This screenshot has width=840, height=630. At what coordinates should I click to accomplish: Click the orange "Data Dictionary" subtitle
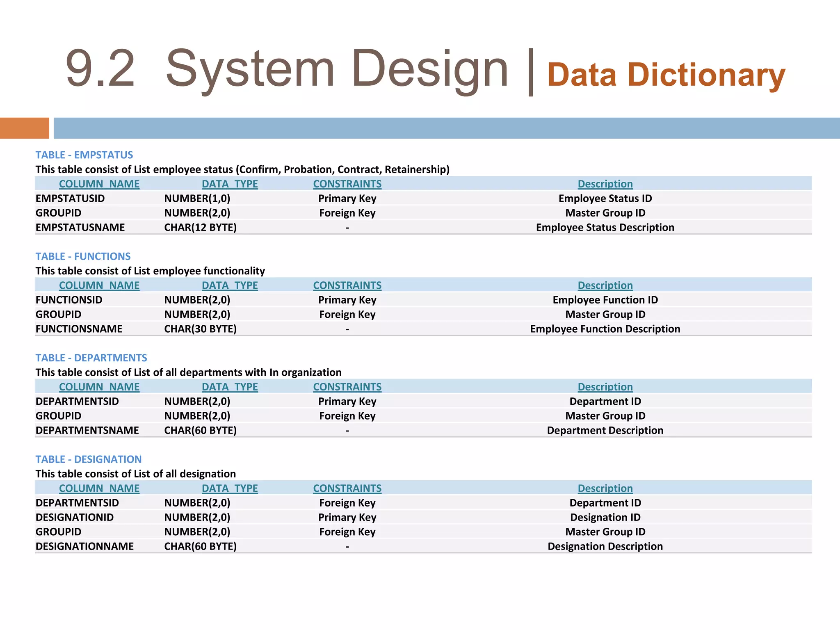tap(666, 75)
